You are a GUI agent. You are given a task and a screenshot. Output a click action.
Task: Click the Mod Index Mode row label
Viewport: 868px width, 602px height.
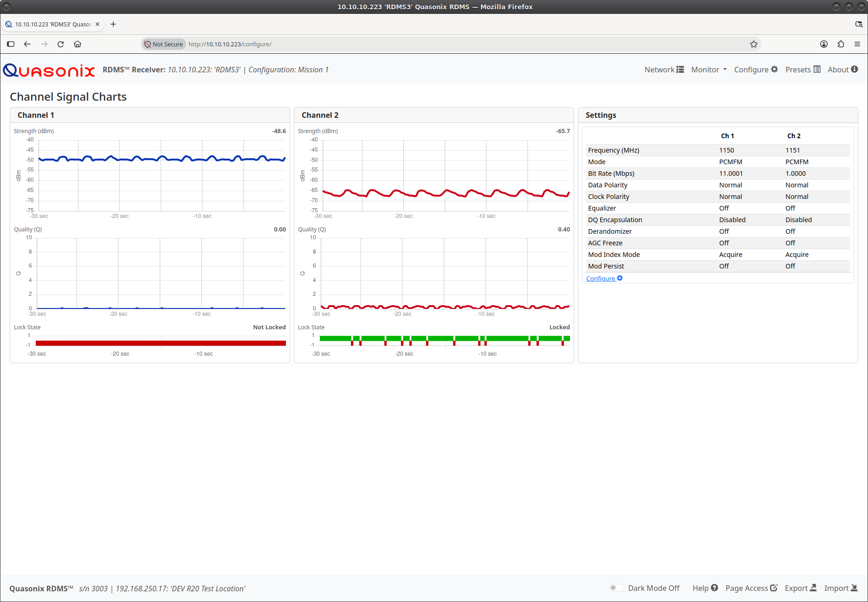click(614, 255)
